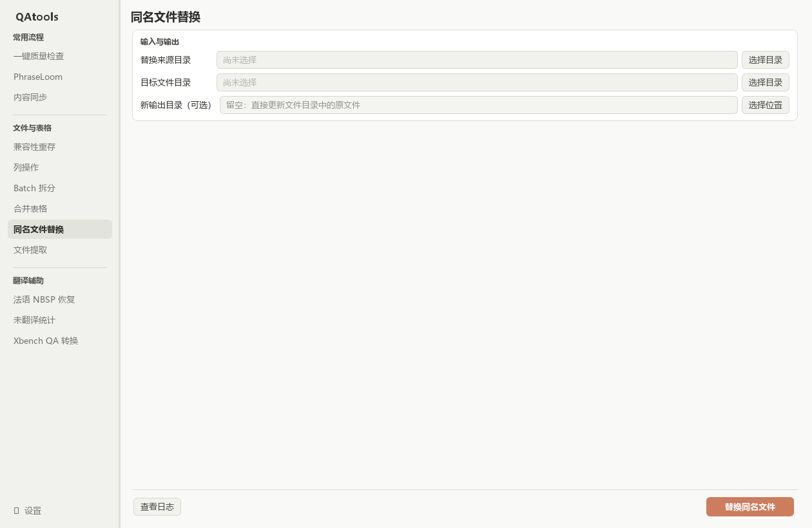Click the 目标文件目录 label
Screen dimensions: 812x528
click(x=166, y=82)
